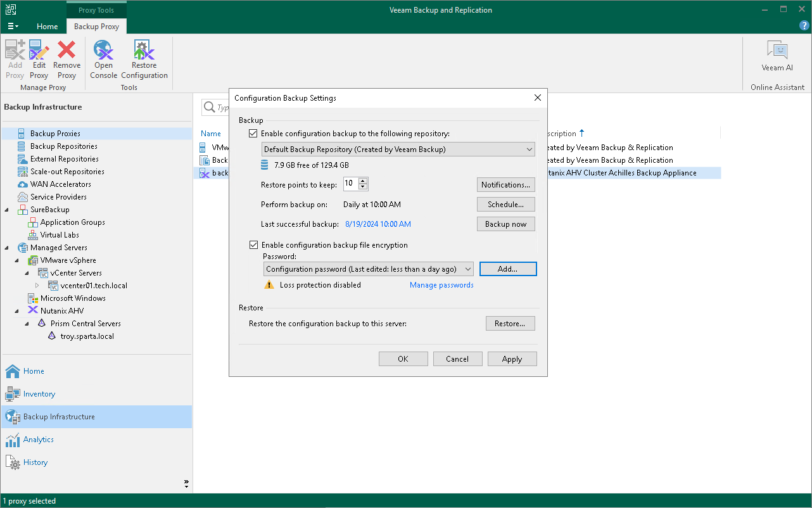Screen dimensions: 812x508
Task: Collapse the VMware vSphere tree node
Action: 17,260
